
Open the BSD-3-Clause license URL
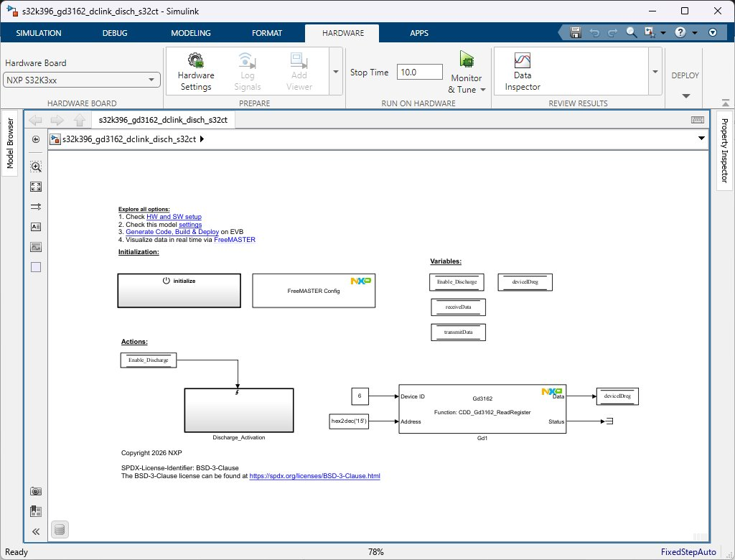pyautogui.click(x=314, y=475)
